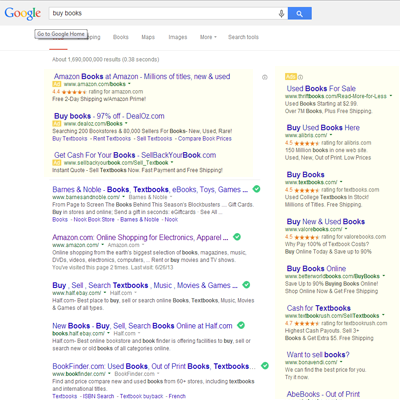Click Nook Book Store sitelink

pos(94,220)
